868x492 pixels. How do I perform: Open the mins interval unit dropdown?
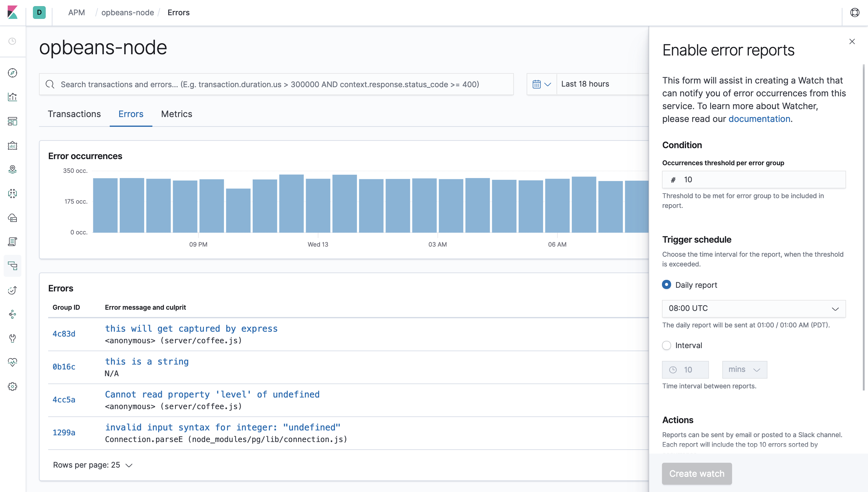[744, 369]
